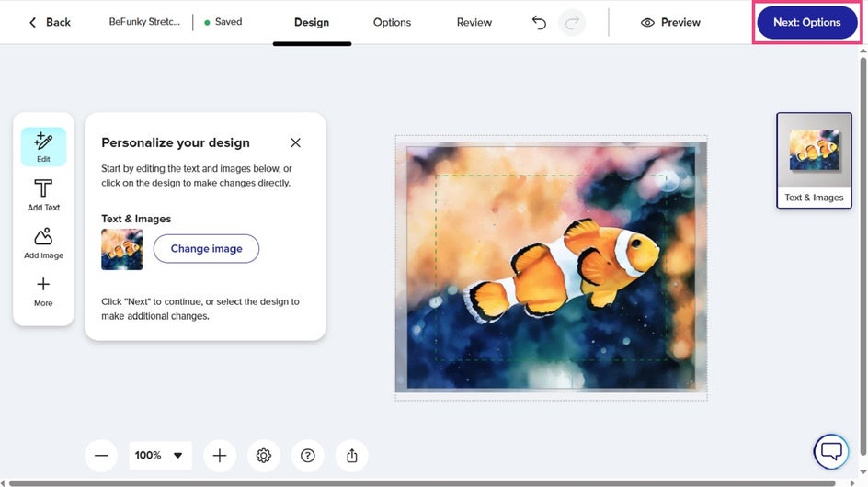Undo the last change

point(539,22)
